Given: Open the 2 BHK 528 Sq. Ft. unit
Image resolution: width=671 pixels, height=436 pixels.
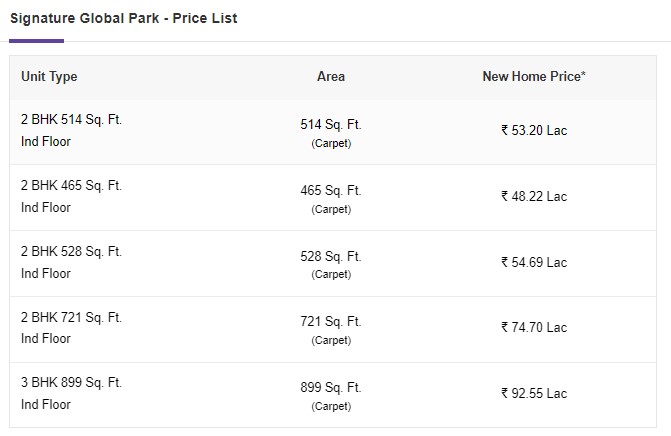Looking at the screenshot, I should click(x=71, y=251).
